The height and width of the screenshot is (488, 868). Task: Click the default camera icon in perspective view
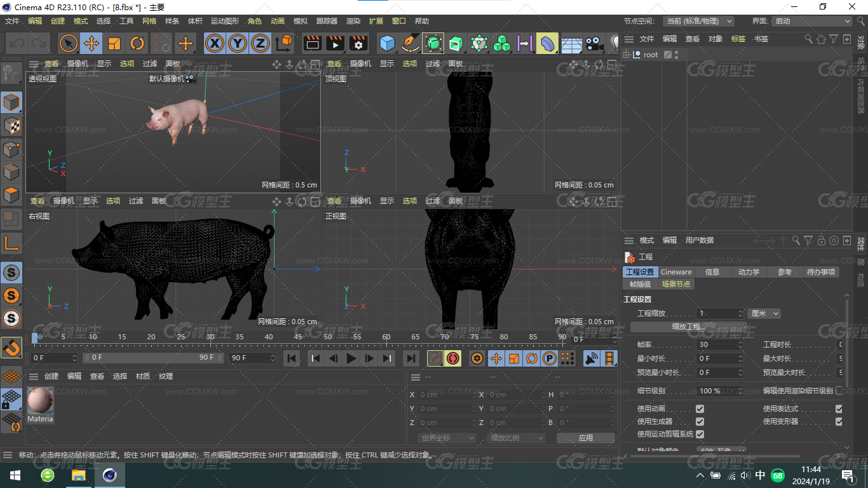point(189,79)
